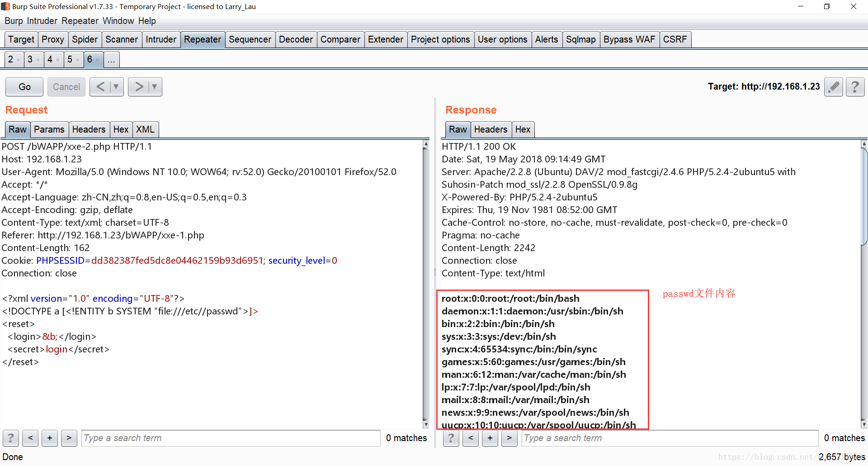Click the POST /bWAPP/xxe-2.php request line

77,147
